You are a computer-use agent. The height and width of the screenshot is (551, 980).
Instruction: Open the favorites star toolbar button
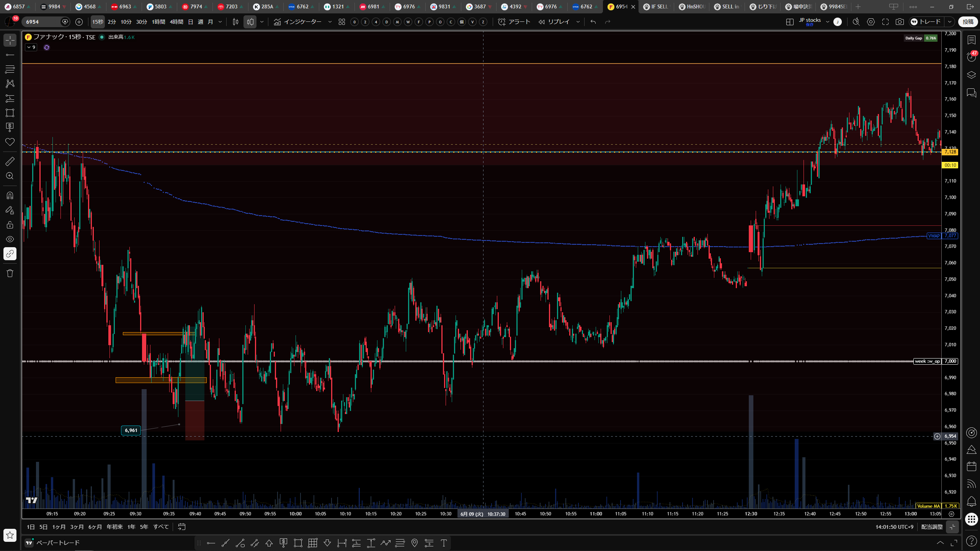tap(10, 535)
